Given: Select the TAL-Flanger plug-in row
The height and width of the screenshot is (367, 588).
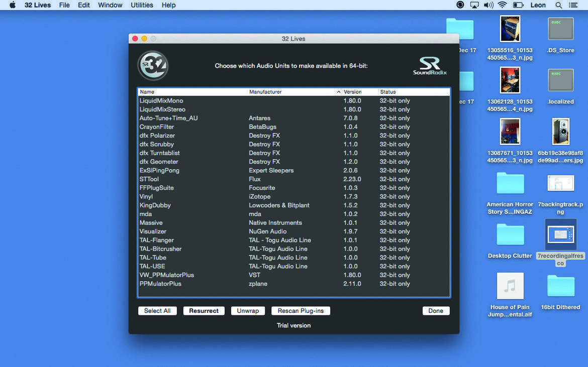Looking at the screenshot, I should pyautogui.click(x=293, y=240).
